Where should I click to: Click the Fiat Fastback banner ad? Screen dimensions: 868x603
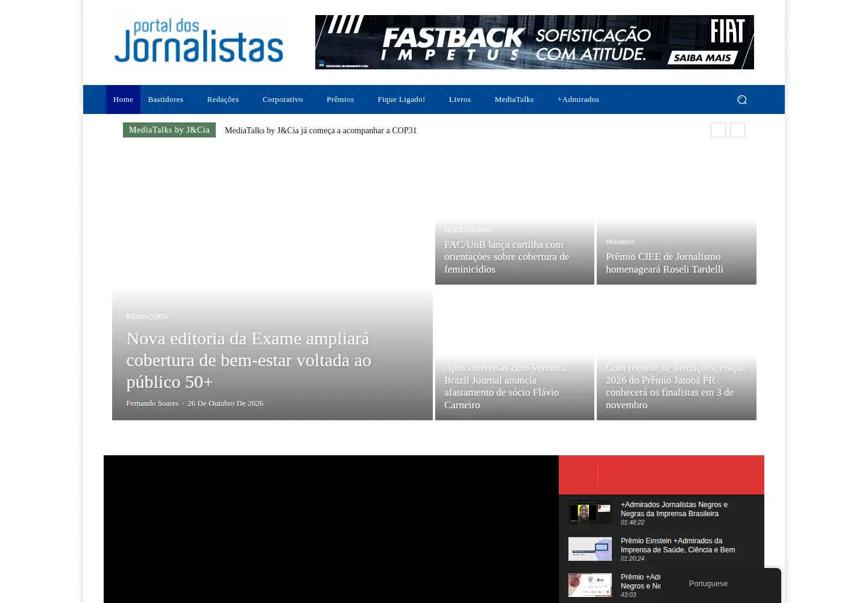click(x=534, y=42)
